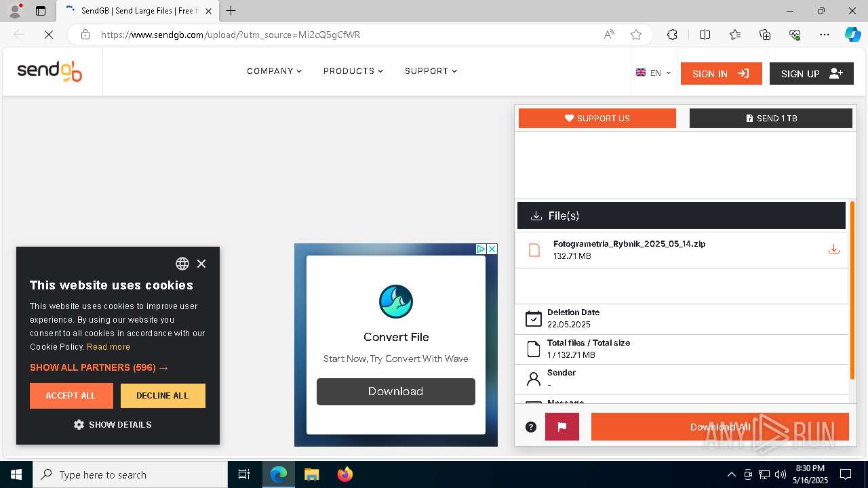Screen dimensions: 868x488
Task: Click the SIGN UP button
Action: click(x=812, y=73)
